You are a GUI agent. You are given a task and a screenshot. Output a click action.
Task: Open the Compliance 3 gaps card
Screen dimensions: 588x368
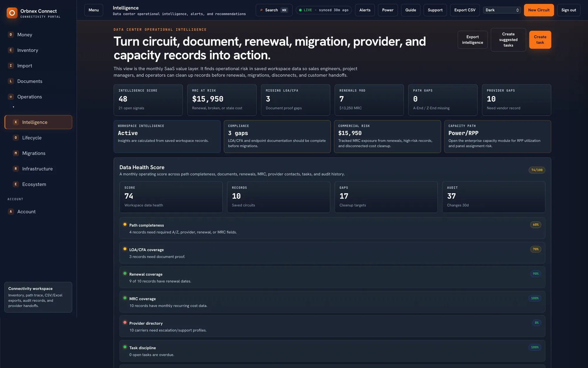coord(277,137)
